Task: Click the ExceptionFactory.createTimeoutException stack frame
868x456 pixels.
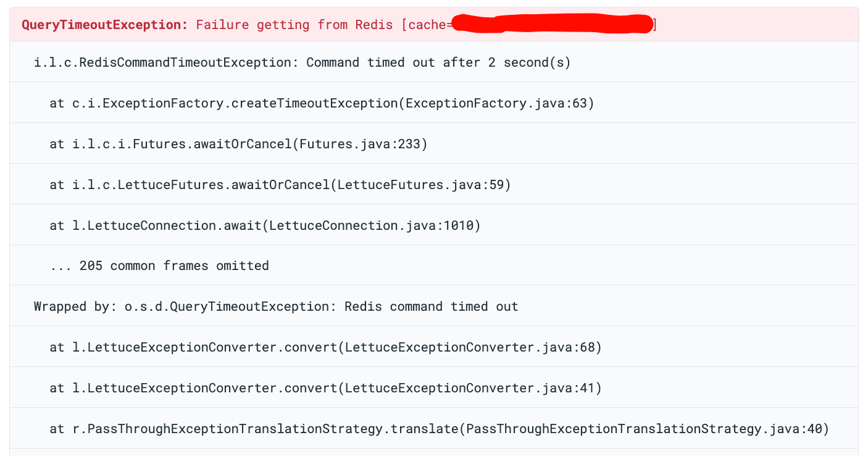Action: pyautogui.click(x=321, y=103)
